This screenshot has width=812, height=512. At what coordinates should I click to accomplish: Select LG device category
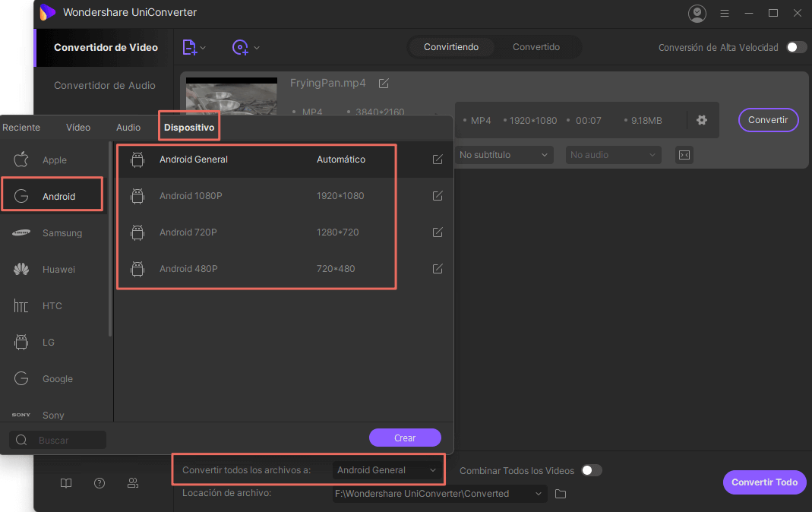click(x=54, y=342)
